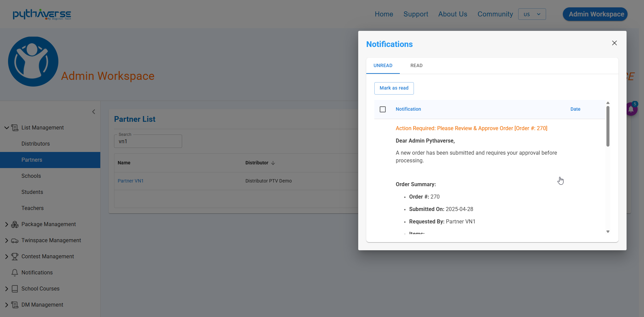This screenshot has width=644, height=317.
Task: Click the Date column header
Action: tap(575, 109)
